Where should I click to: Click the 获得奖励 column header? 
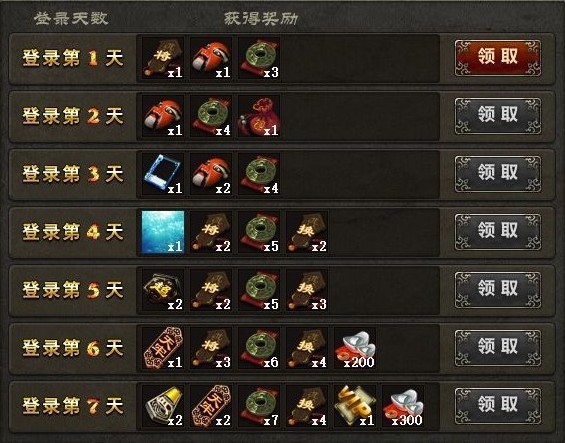[261, 19]
